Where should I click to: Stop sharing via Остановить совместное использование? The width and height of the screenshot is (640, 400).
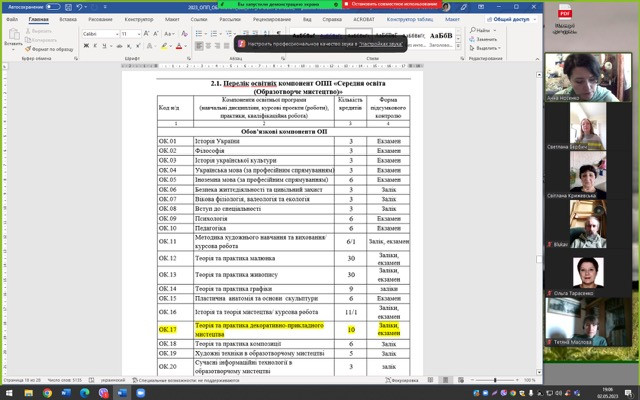[394, 4]
